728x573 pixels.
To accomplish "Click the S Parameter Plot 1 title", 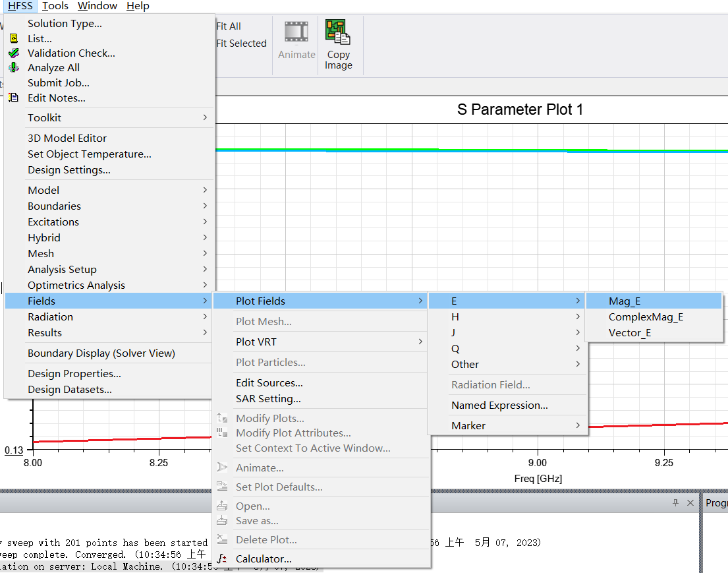I will coord(520,109).
